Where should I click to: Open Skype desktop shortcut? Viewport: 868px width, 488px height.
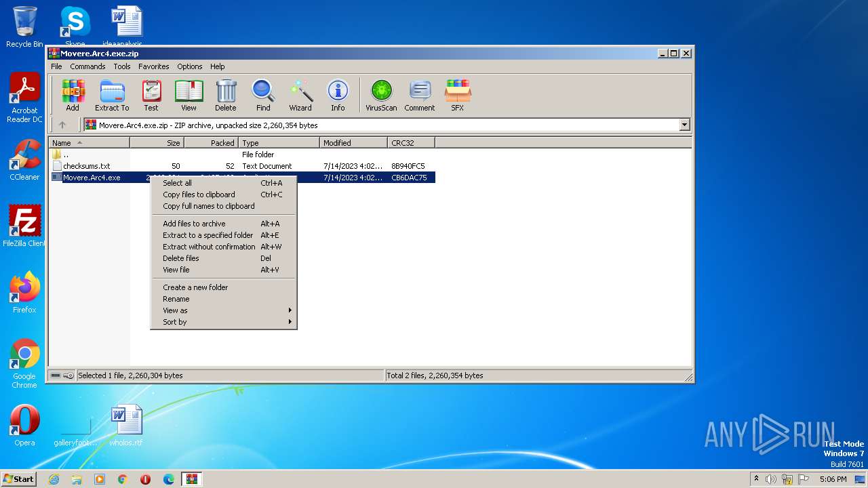coord(75,27)
